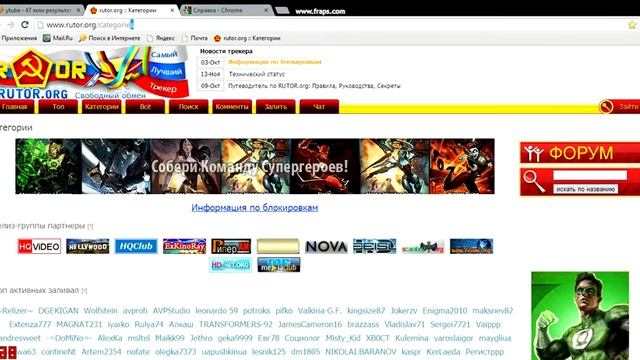Open the Поиск menu item

click(189, 107)
